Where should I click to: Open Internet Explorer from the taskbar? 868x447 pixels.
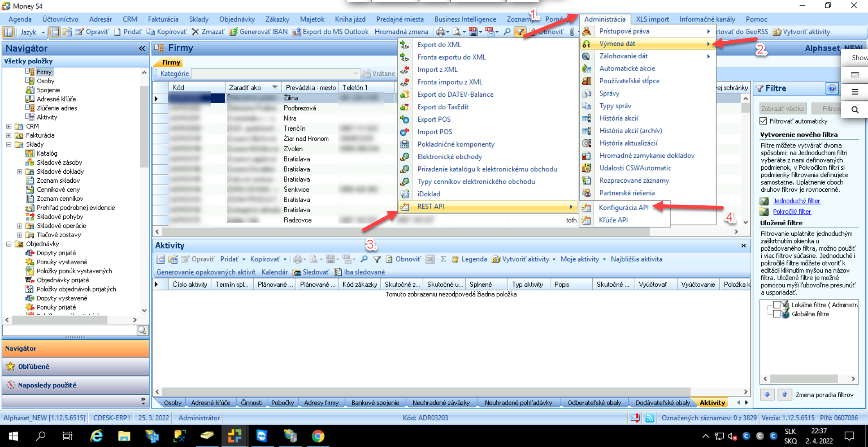click(96, 436)
